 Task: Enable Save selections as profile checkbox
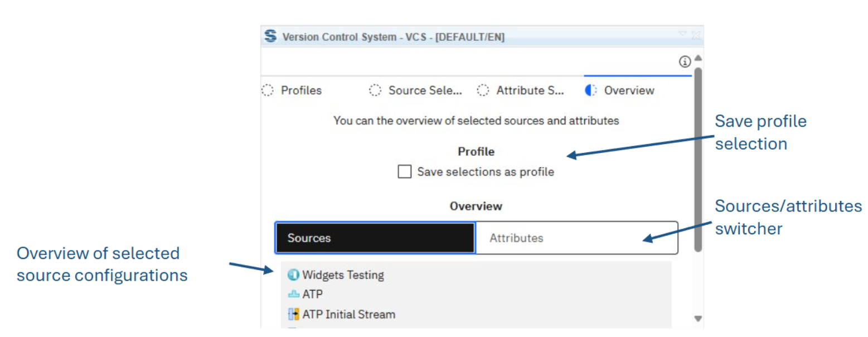coord(405,172)
